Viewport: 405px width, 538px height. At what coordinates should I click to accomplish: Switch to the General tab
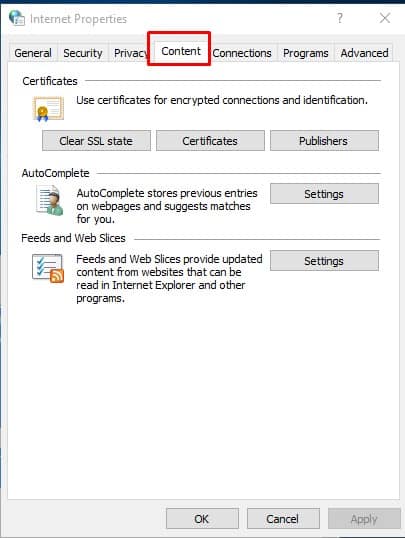33,53
